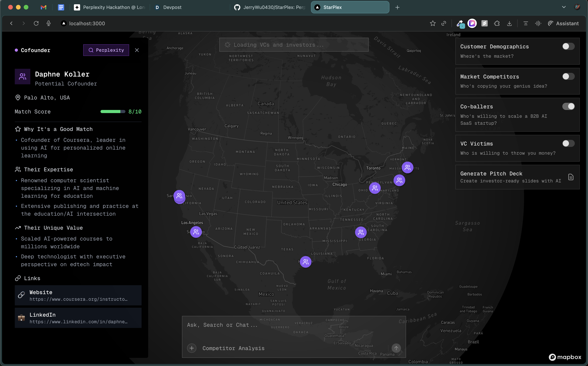Expand the tab list chevron
This screenshot has height=366, width=588.
[x=564, y=7]
